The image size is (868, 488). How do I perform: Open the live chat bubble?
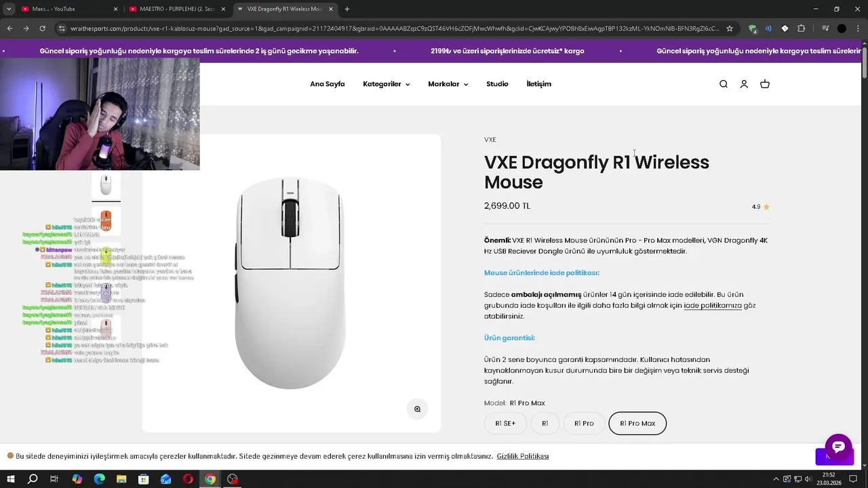click(838, 447)
